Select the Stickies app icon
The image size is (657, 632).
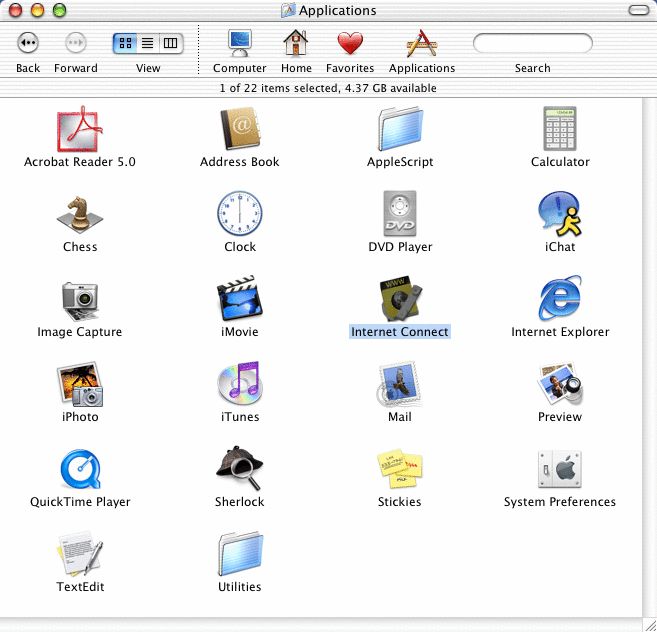coord(400,469)
